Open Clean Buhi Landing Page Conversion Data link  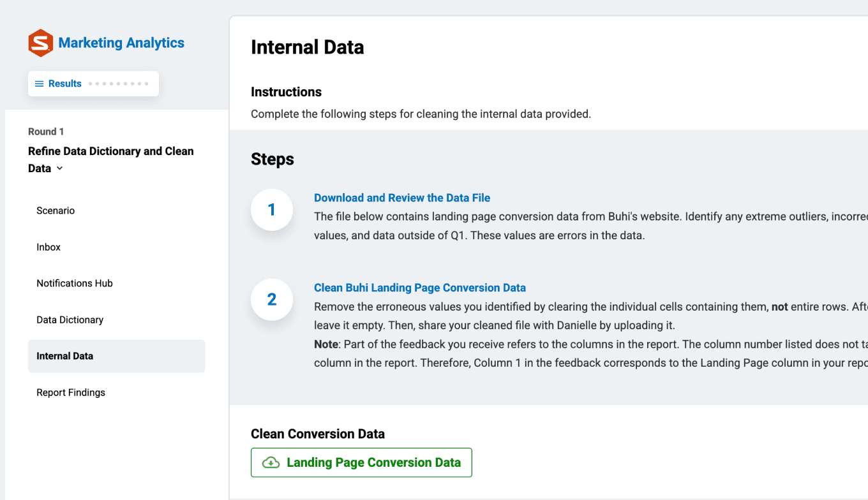(x=420, y=288)
